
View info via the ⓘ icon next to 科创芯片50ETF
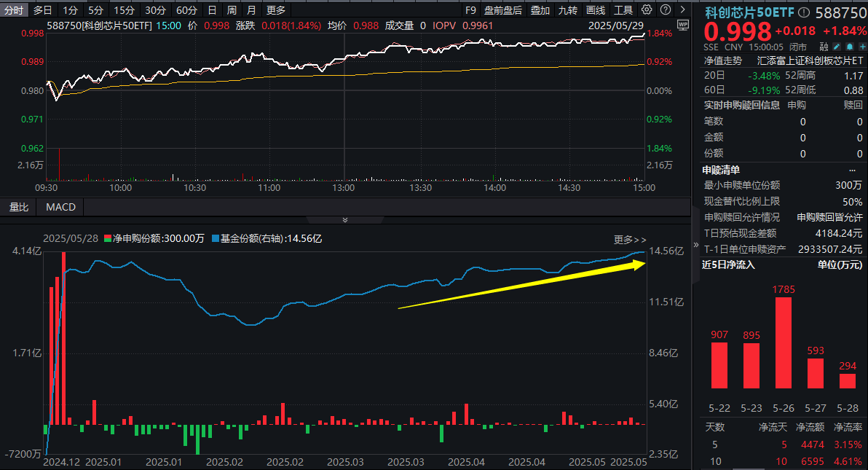[802, 12]
